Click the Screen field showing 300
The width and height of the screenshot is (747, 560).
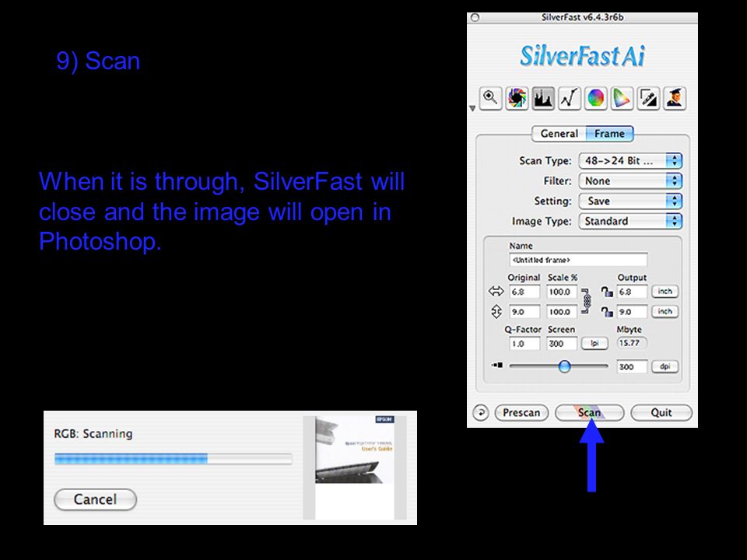tap(562, 343)
